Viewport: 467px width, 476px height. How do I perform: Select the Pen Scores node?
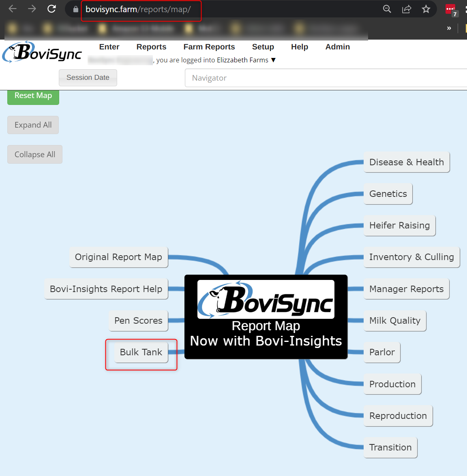coord(138,320)
